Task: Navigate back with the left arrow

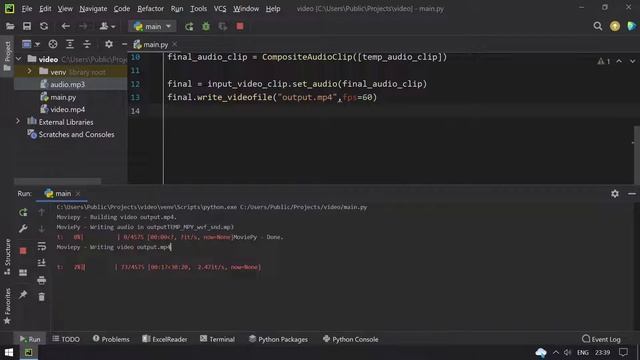Action: click(65, 27)
